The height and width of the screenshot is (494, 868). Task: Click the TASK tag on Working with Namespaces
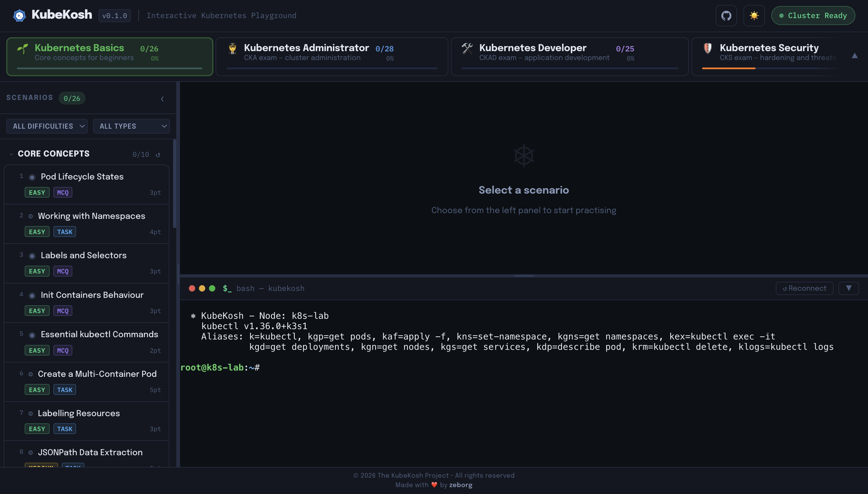click(64, 232)
